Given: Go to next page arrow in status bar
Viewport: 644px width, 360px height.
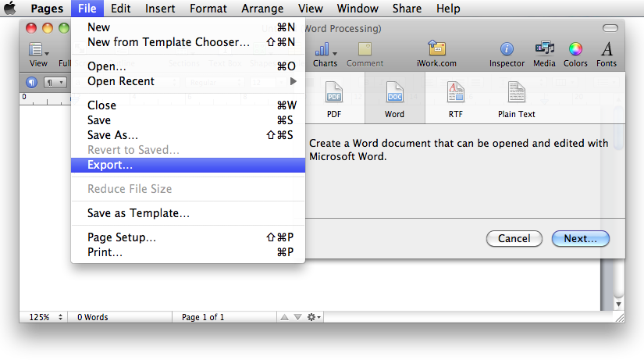Looking at the screenshot, I should tap(297, 317).
